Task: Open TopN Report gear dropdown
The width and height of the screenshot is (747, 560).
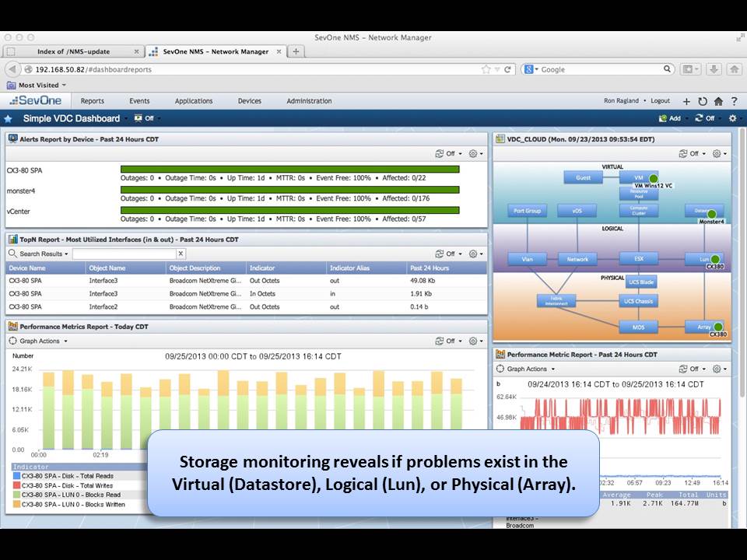Action: [x=475, y=254]
